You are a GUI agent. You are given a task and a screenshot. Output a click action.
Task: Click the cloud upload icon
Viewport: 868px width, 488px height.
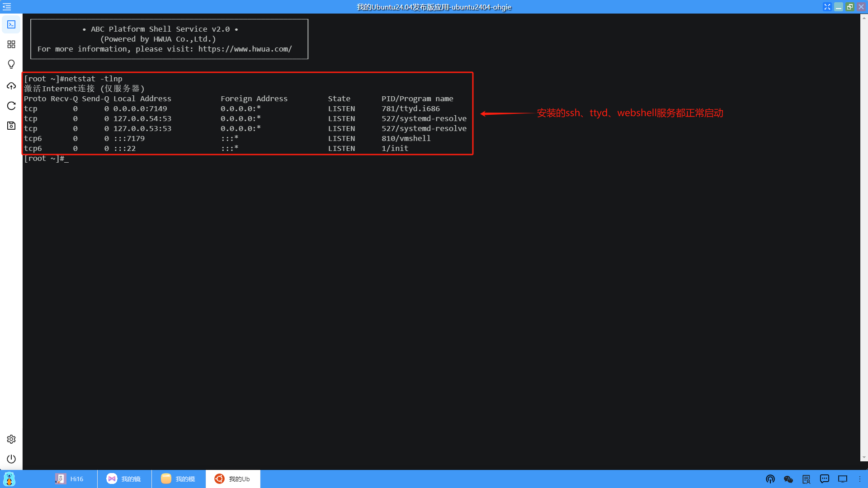point(11,86)
